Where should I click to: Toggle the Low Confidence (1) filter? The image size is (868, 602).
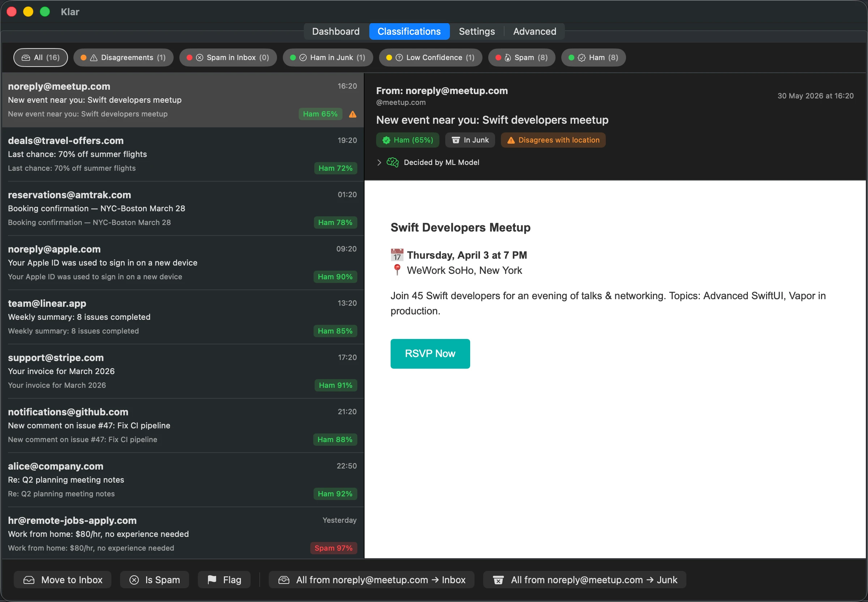tap(430, 57)
